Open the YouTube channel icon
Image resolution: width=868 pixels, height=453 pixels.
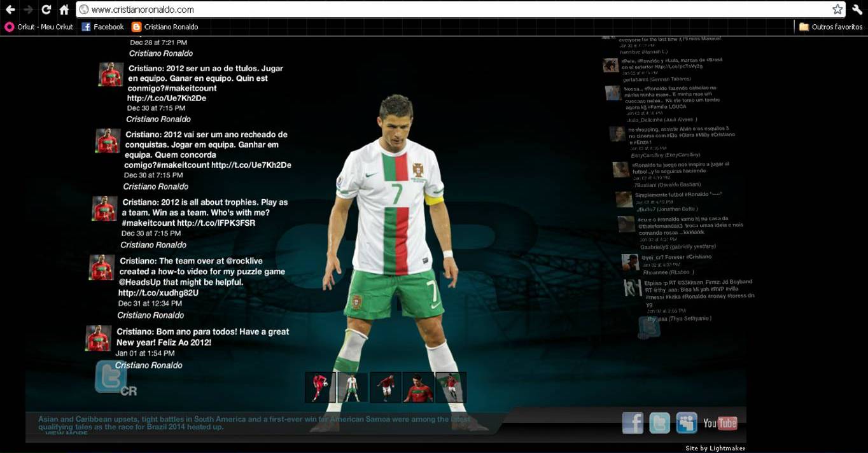click(718, 422)
